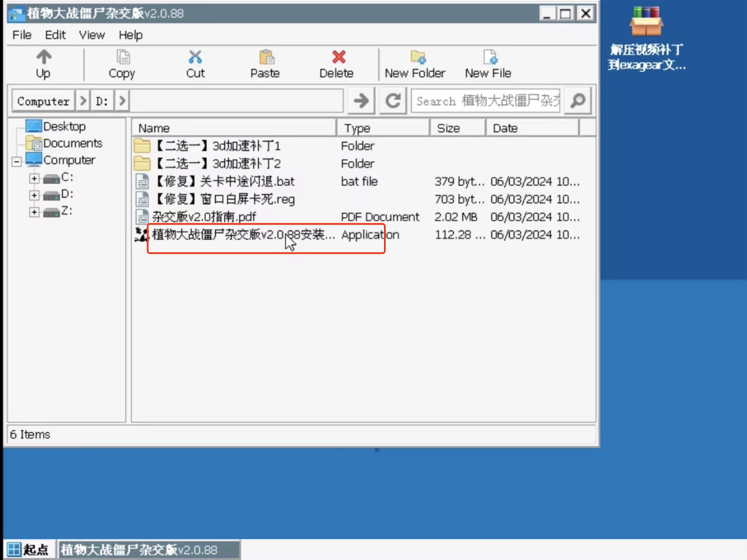This screenshot has height=560, width=747.
Task: Sort the list by Date column
Action: coord(533,128)
